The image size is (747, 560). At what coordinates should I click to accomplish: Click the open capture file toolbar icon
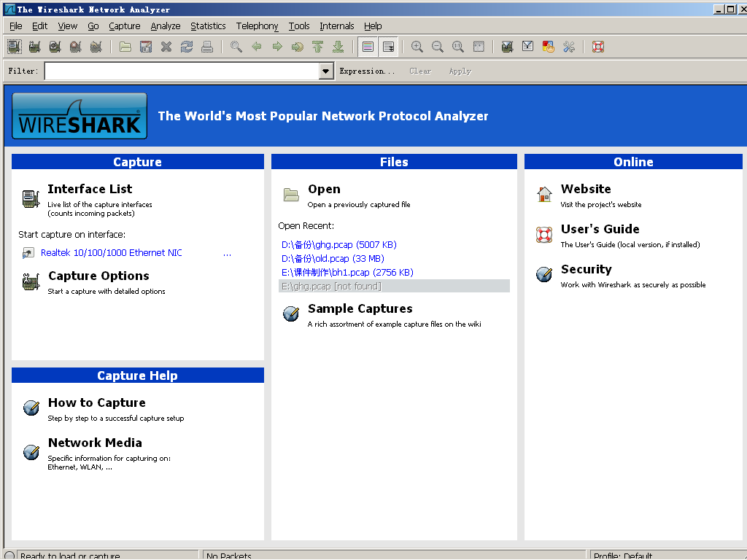tap(125, 47)
